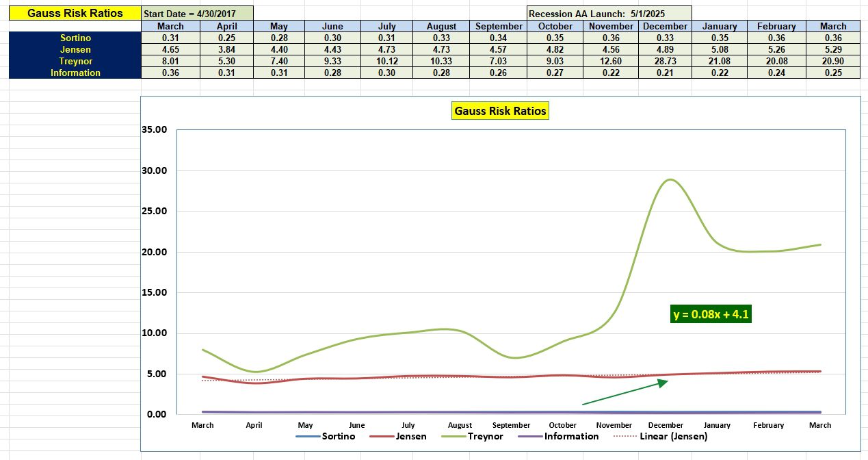Select Jensen April value 3.84
Screen dimensions: 868x460
(226, 49)
